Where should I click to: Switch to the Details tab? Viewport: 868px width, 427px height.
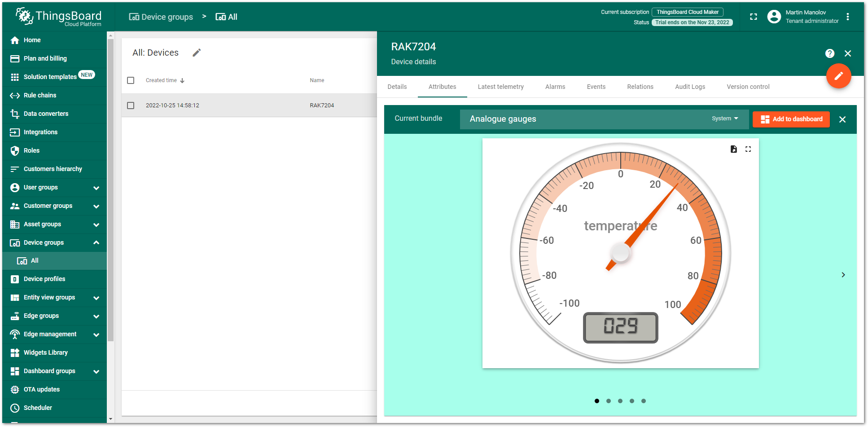click(397, 87)
